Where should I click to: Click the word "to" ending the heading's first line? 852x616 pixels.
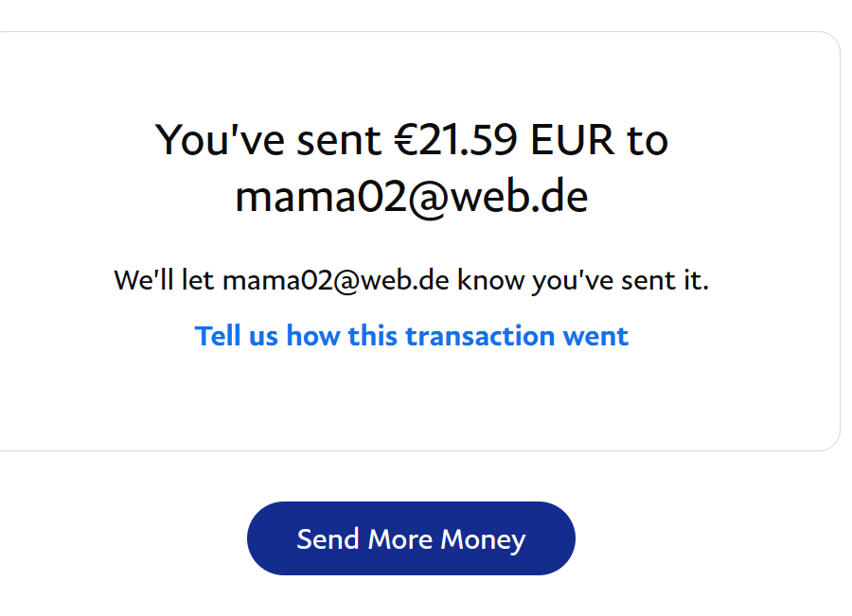click(648, 140)
